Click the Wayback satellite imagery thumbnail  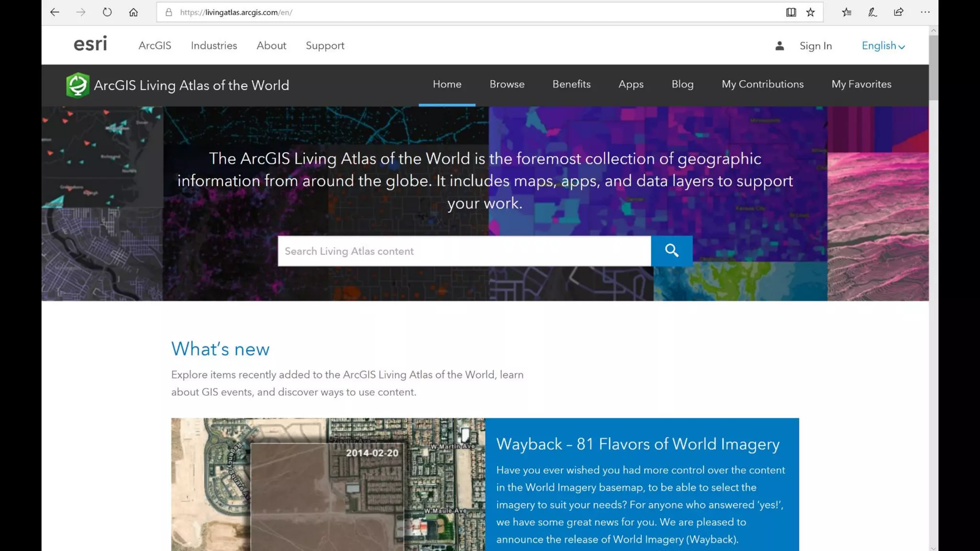(x=328, y=484)
